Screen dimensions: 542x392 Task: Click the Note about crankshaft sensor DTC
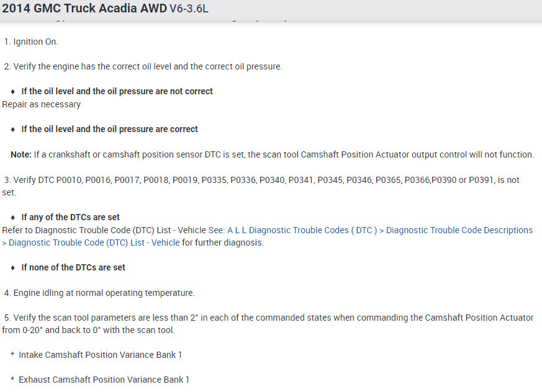pos(272,154)
